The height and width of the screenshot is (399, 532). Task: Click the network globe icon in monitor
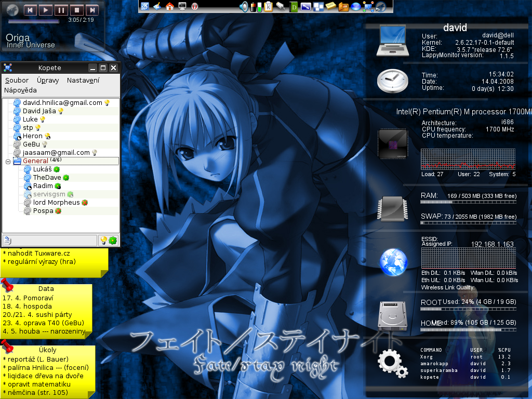pos(394,262)
